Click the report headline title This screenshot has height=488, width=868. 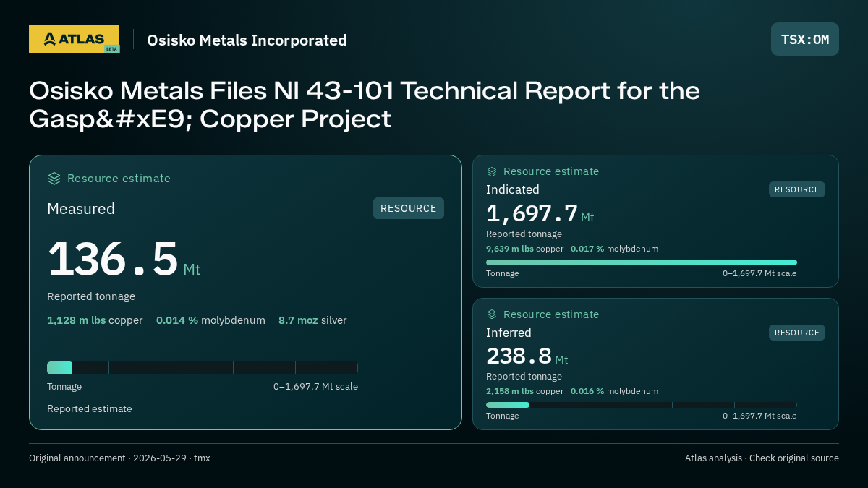(365, 105)
